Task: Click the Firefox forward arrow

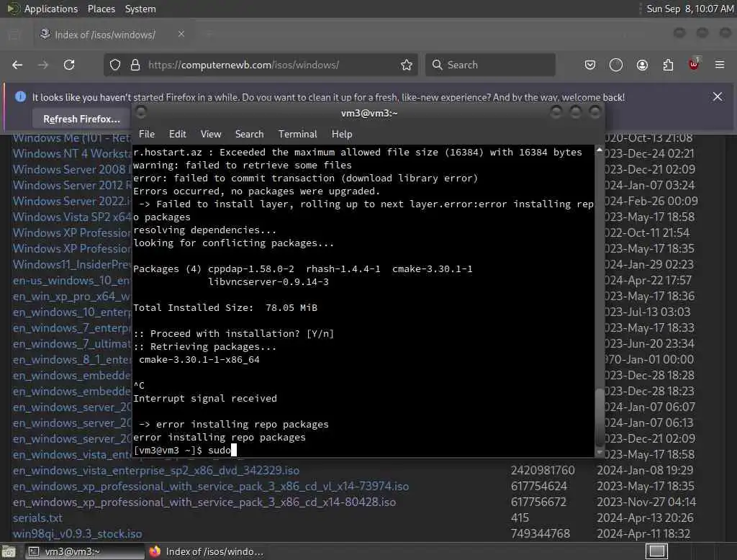Action: 43,65
